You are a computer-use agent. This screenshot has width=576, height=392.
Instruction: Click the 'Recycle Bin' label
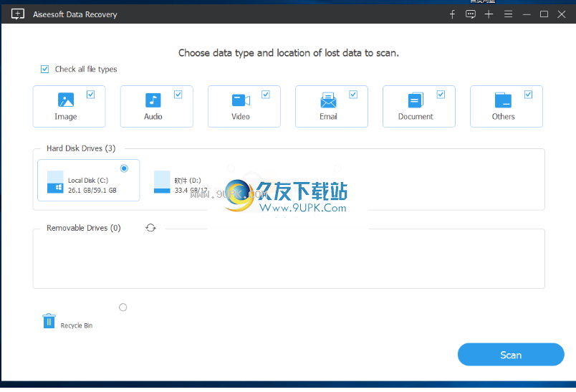[x=77, y=325]
